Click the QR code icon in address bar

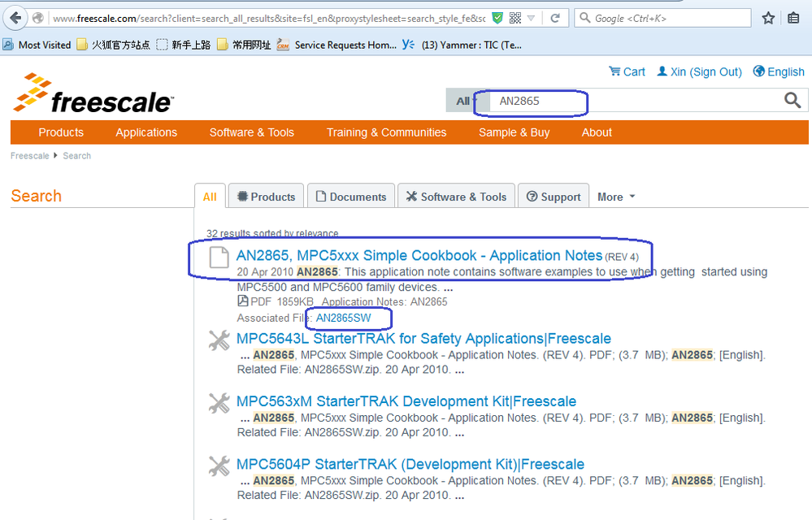tap(515, 18)
